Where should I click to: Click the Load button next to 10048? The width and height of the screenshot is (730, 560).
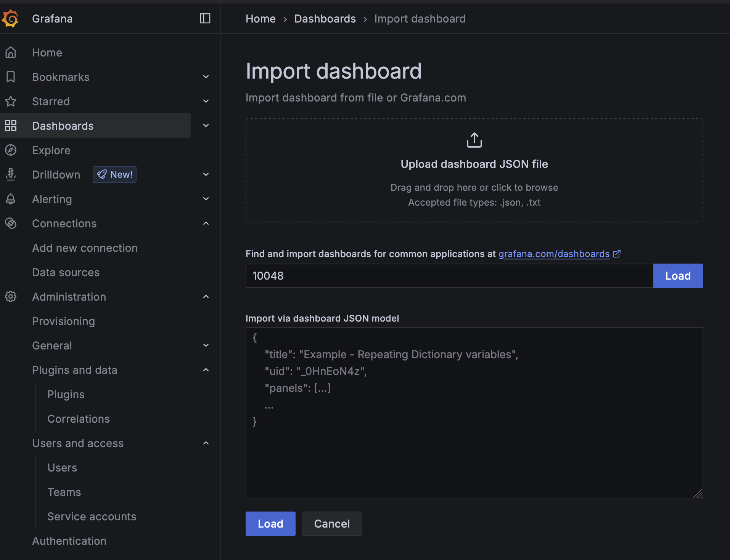(678, 275)
